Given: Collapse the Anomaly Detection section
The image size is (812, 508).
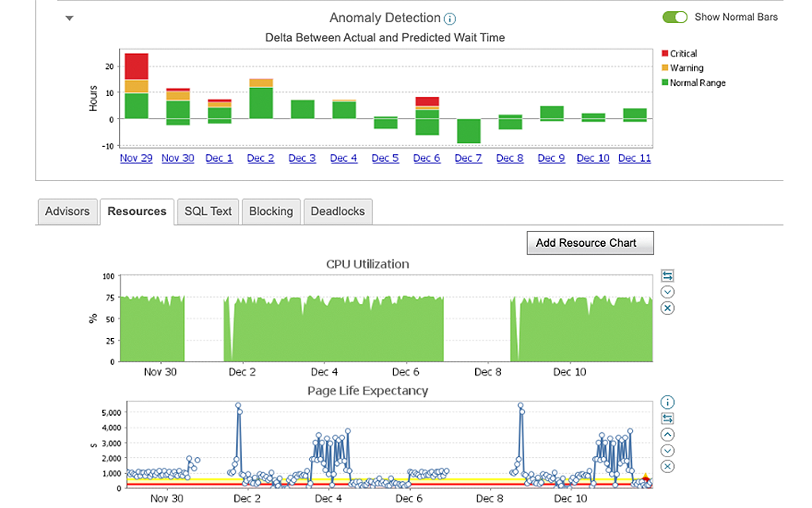Looking at the screenshot, I should (x=69, y=17).
